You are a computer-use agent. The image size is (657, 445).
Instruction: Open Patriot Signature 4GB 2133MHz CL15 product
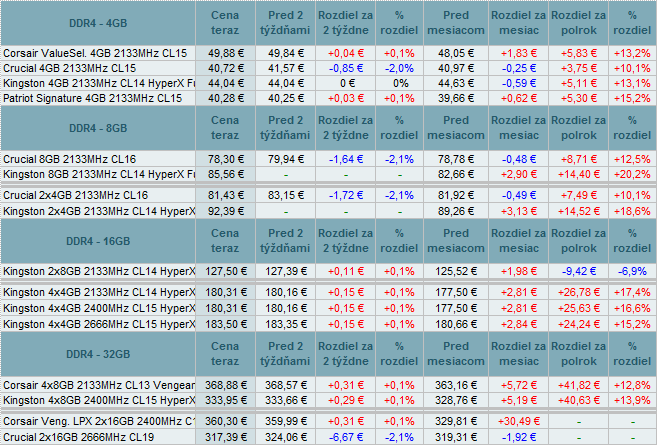(93, 97)
